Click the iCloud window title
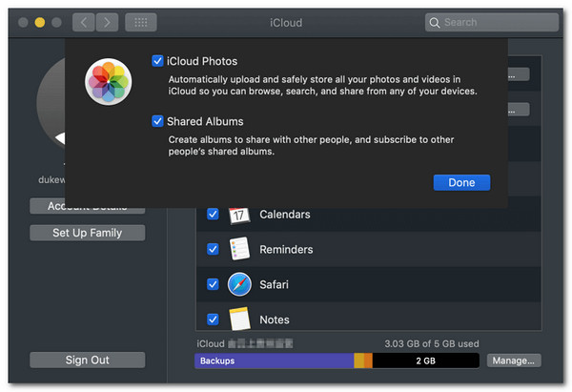The image size is (572, 392). pyautogui.click(x=286, y=23)
